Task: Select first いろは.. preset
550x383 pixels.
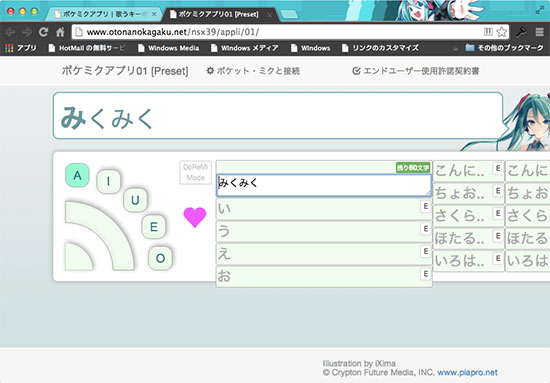Action: [x=468, y=261]
